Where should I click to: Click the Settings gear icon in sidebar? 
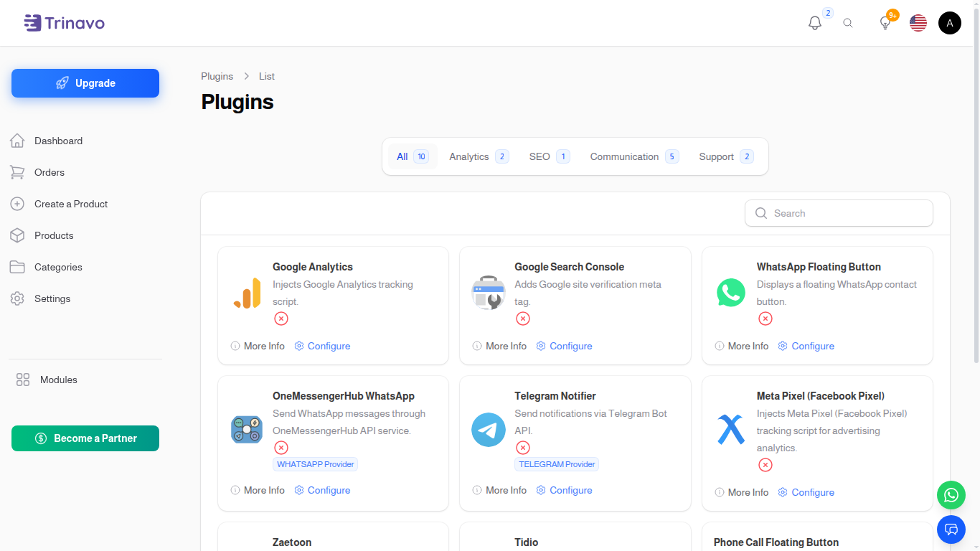[x=17, y=298]
